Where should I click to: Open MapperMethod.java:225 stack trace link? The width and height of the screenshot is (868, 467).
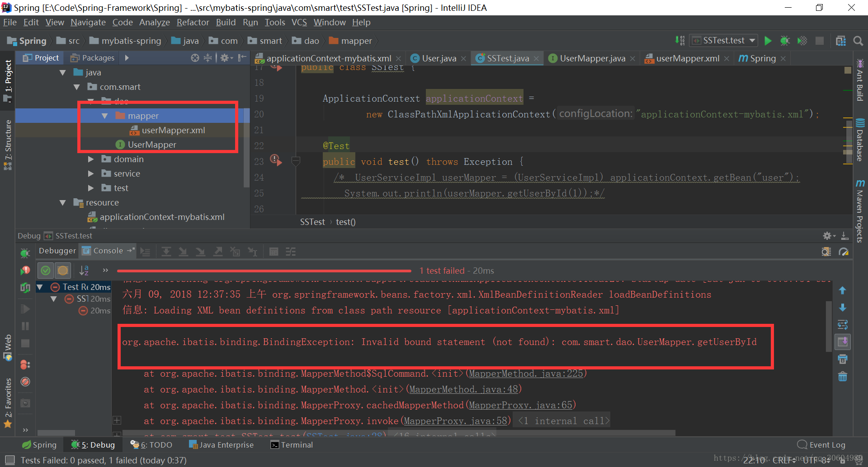tap(526, 374)
